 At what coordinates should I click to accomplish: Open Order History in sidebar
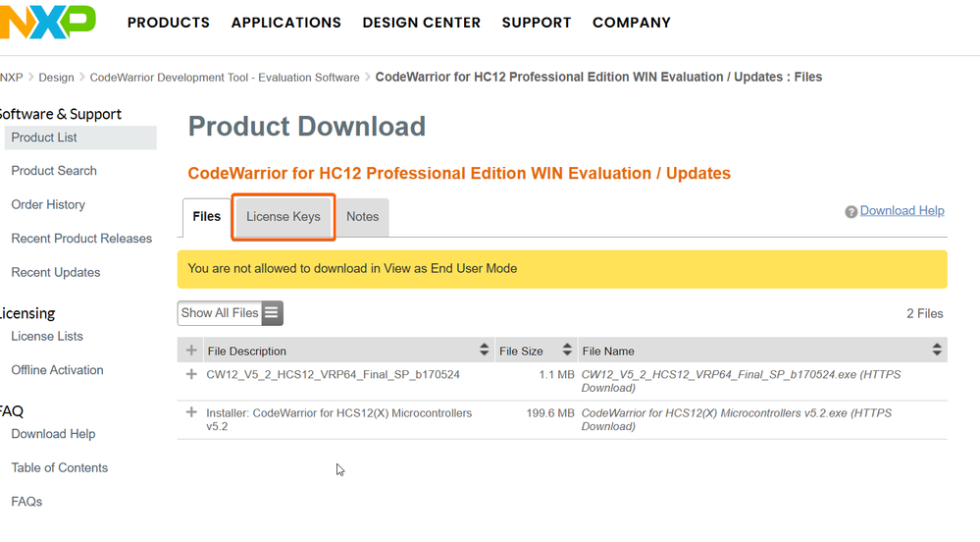tap(48, 204)
